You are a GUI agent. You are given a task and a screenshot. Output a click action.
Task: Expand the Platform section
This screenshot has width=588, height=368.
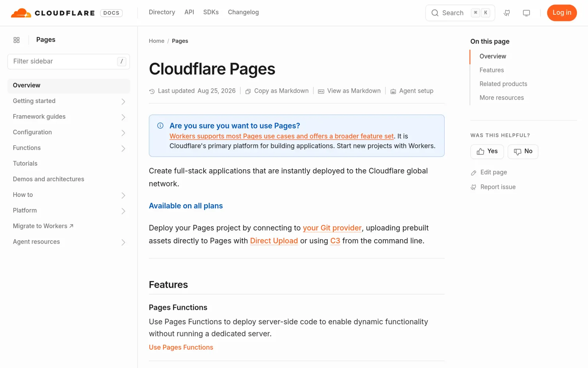123,211
